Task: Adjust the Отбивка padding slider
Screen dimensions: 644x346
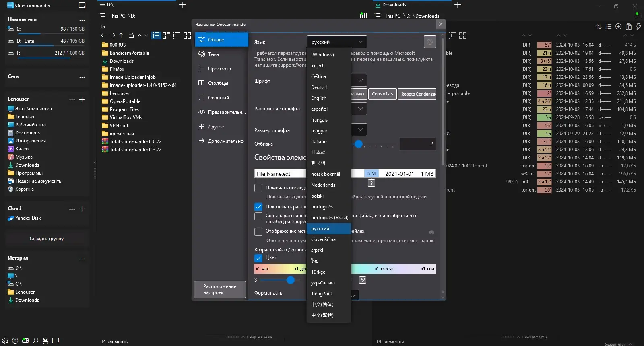Action: (x=359, y=144)
